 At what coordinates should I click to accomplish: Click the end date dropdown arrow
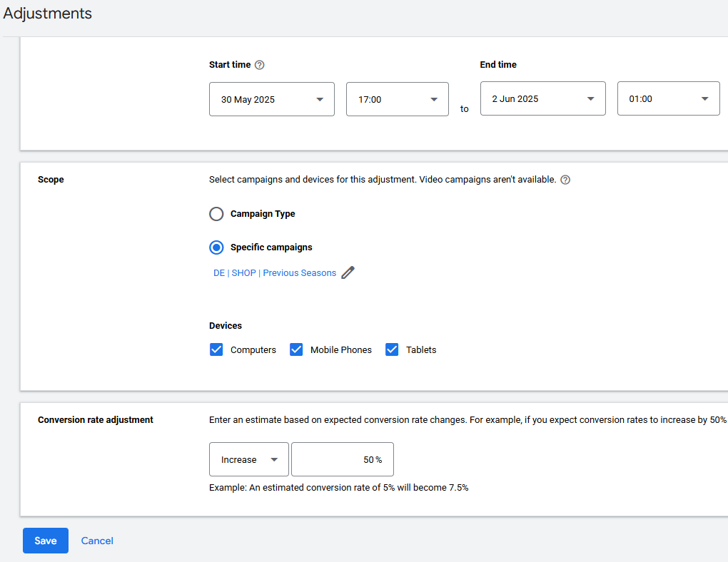click(x=591, y=98)
